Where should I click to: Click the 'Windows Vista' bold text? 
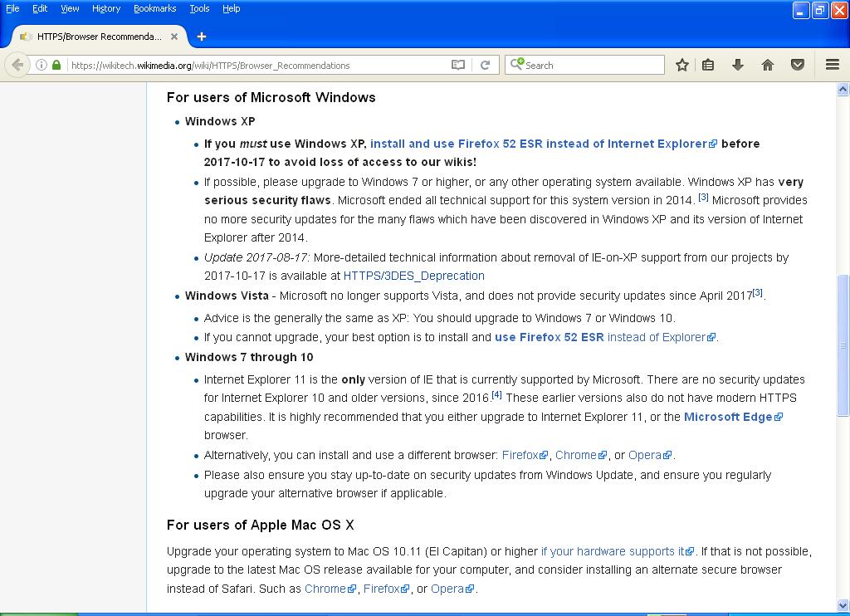tap(227, 296)
